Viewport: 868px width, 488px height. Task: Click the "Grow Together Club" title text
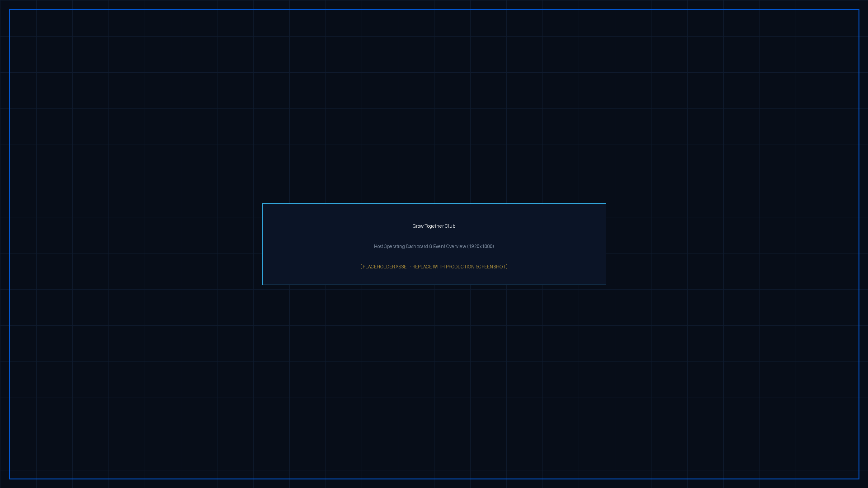pos(434,226)
